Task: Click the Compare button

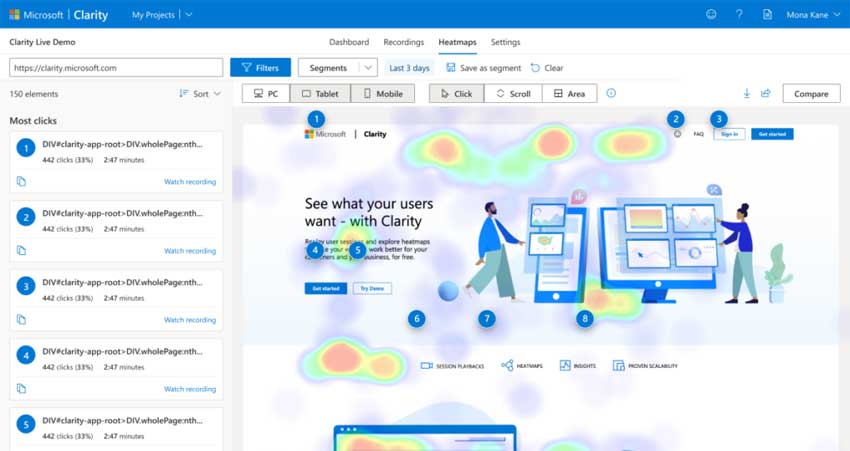Action: pos(811,93)
